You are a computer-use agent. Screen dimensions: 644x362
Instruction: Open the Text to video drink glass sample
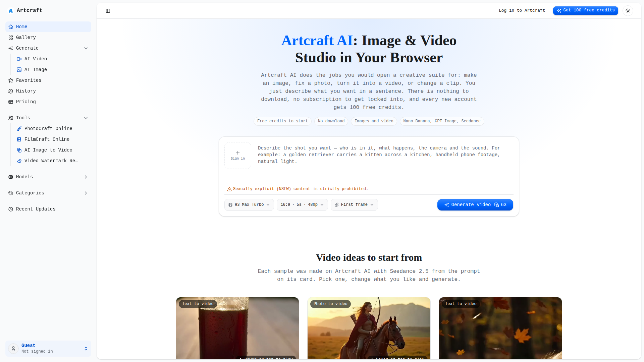point(237,328)
